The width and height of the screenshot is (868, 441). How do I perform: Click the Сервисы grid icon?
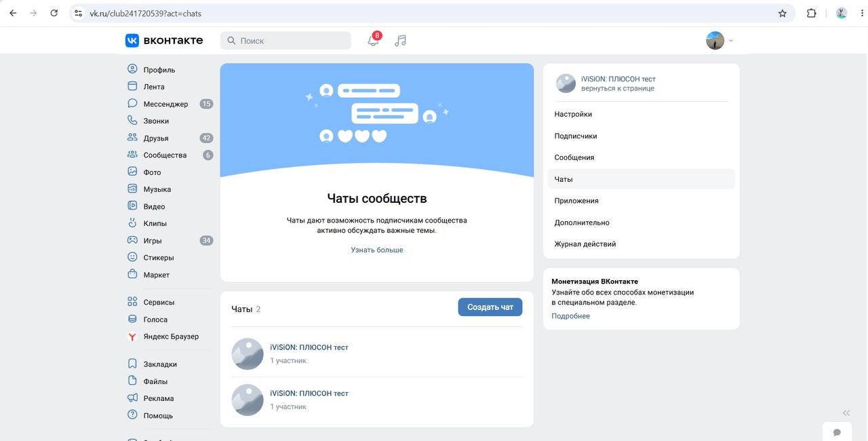pos(132,302)
